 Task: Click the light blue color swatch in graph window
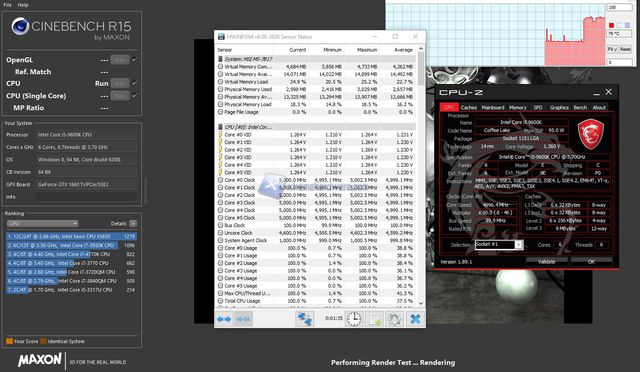click(619, 25)
